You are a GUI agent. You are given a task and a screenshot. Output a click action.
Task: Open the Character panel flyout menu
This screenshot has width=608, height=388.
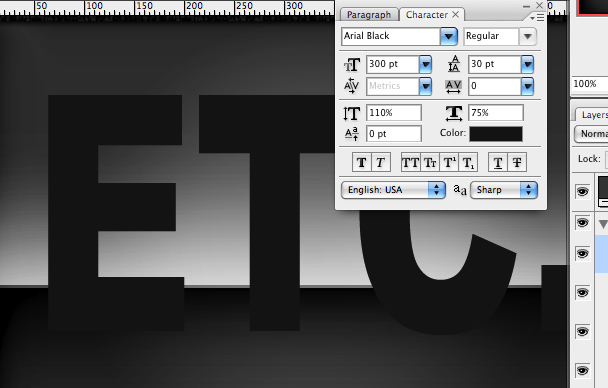click(537, 18)
